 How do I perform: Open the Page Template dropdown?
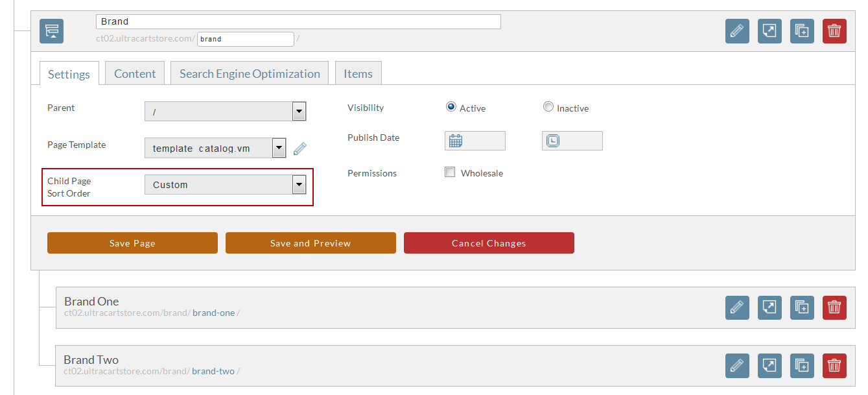(215, 149)
